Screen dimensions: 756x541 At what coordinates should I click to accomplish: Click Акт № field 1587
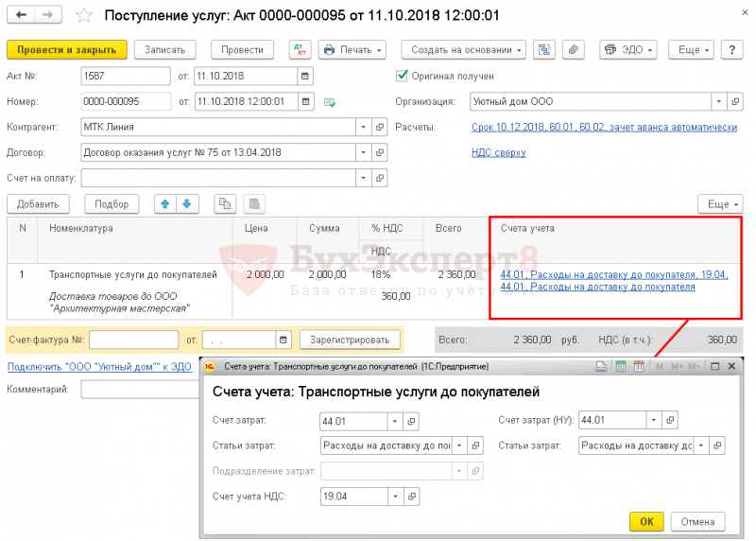pyautogui.click(x=126, y=76)
